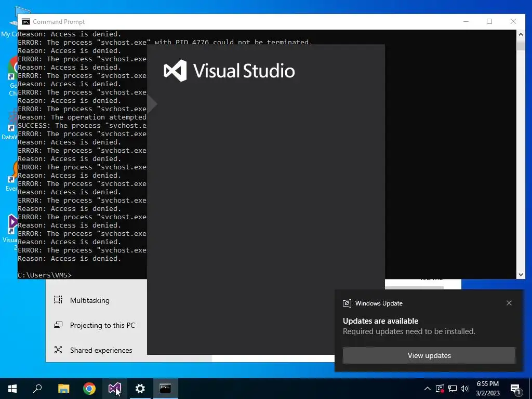This screenshot has width=532, height=399.
Task: Click the Required updates need to be installed text
Action: point(409,331)
